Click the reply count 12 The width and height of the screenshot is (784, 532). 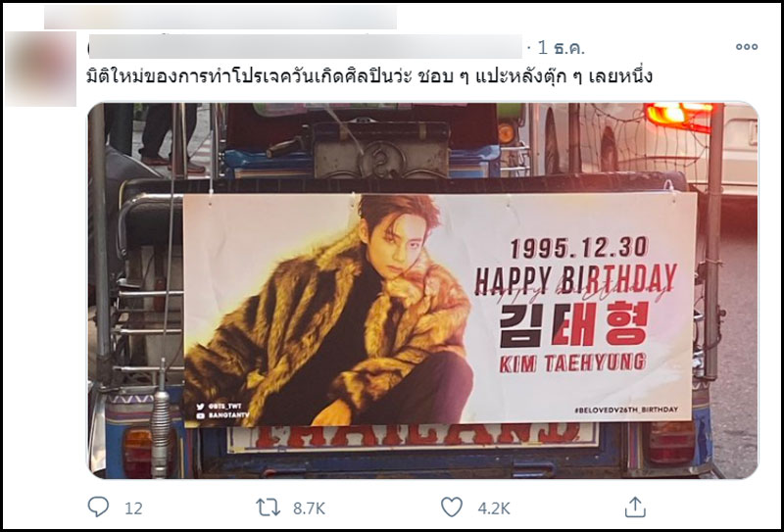pyautogui.click(x=133, y=508)
